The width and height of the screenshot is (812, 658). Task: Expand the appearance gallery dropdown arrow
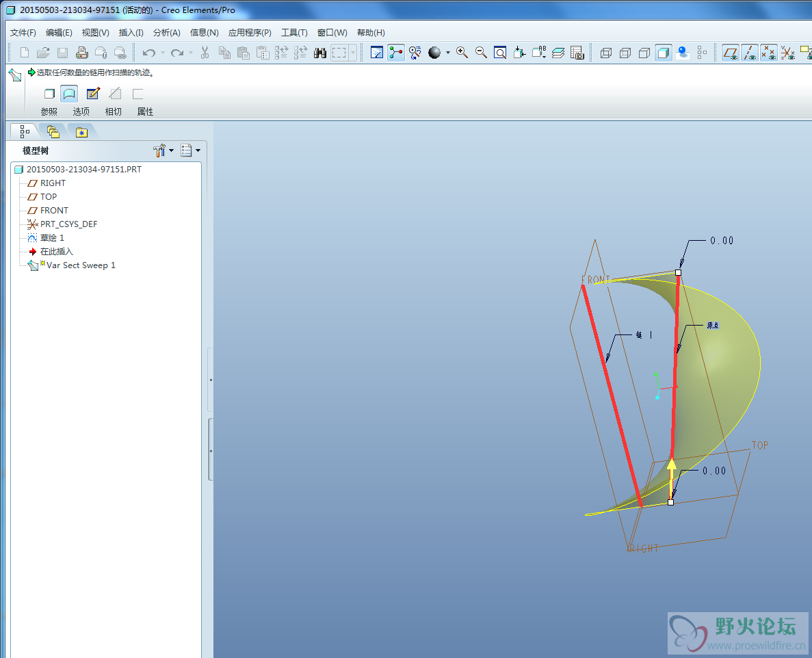coord(448,52)
